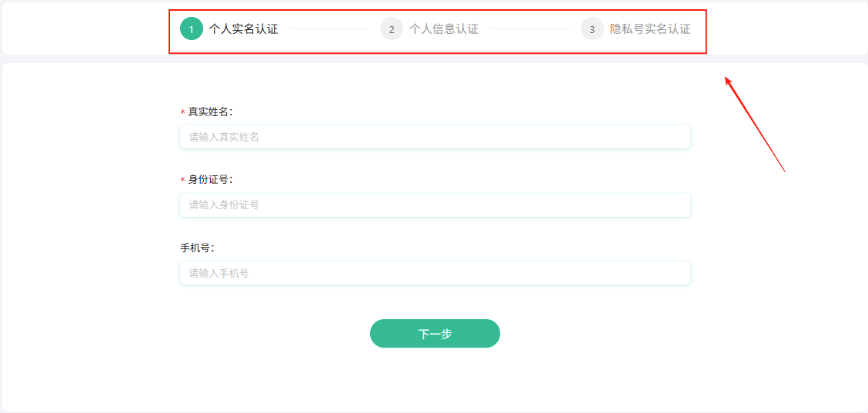Open the 个人实名认证 step
Screen dimensions: 868x413
tap(243, 29)
